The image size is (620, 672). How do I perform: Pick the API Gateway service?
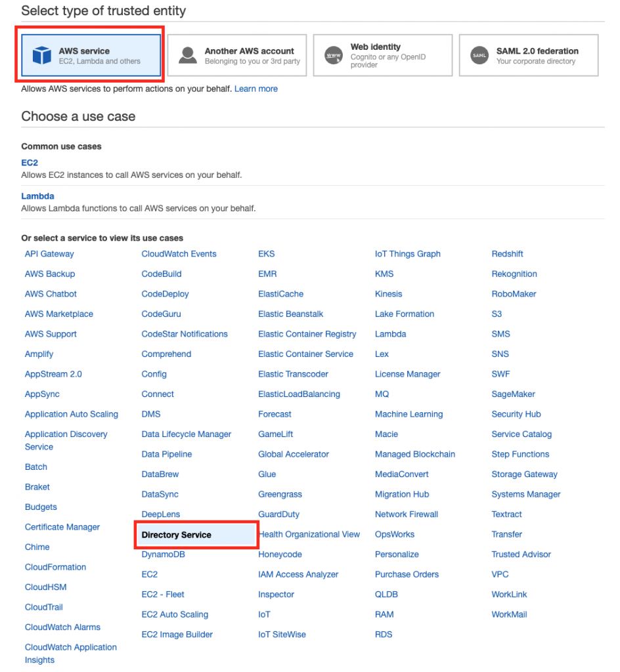[x=49, y=254]
